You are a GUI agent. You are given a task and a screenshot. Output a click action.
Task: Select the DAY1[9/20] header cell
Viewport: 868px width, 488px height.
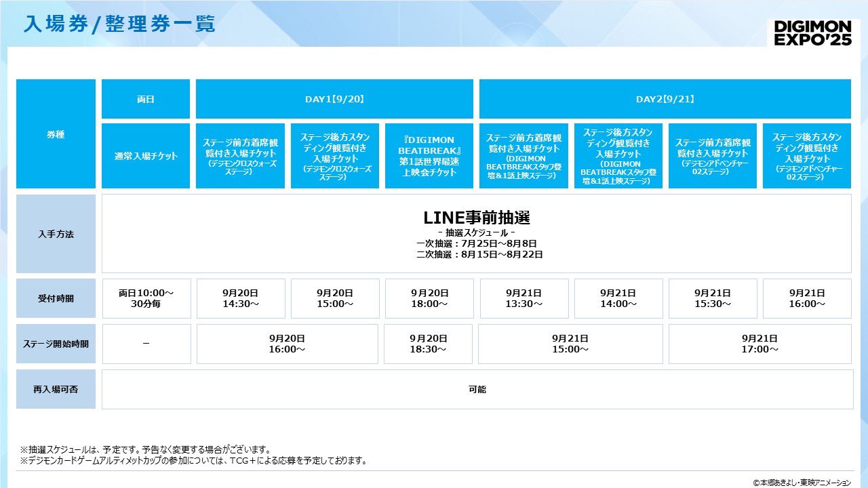[x=334, y=99]
